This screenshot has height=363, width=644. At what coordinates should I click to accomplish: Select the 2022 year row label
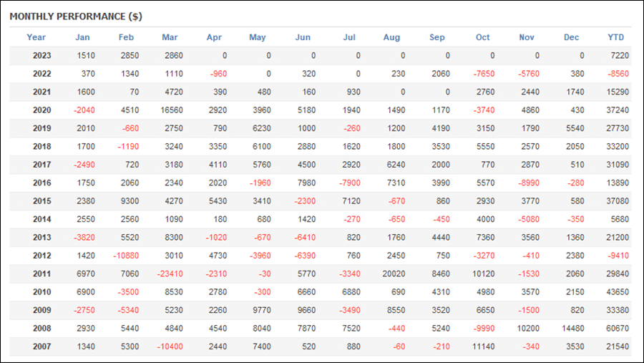point(42,74)
